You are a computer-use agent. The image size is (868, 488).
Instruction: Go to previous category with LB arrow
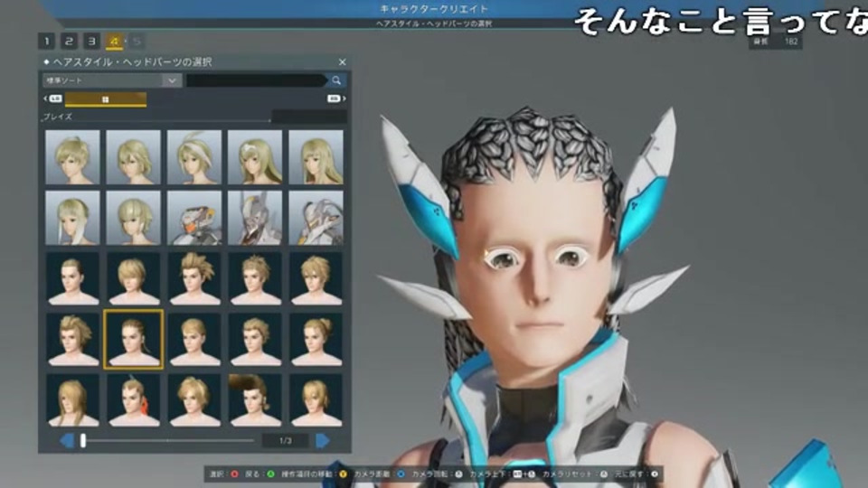(x=52, y=99)
